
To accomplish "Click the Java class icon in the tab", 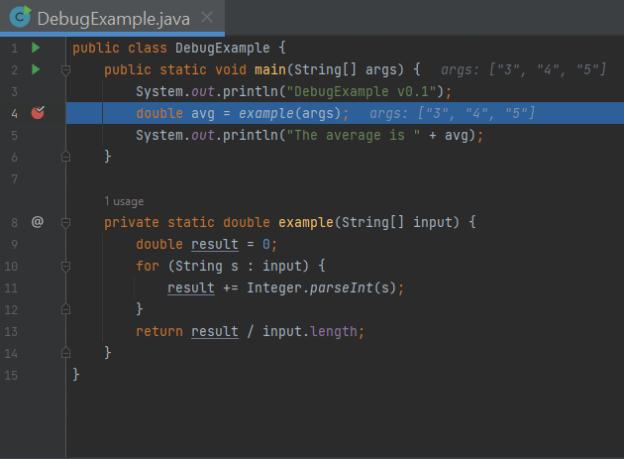I will coord(19,17).
